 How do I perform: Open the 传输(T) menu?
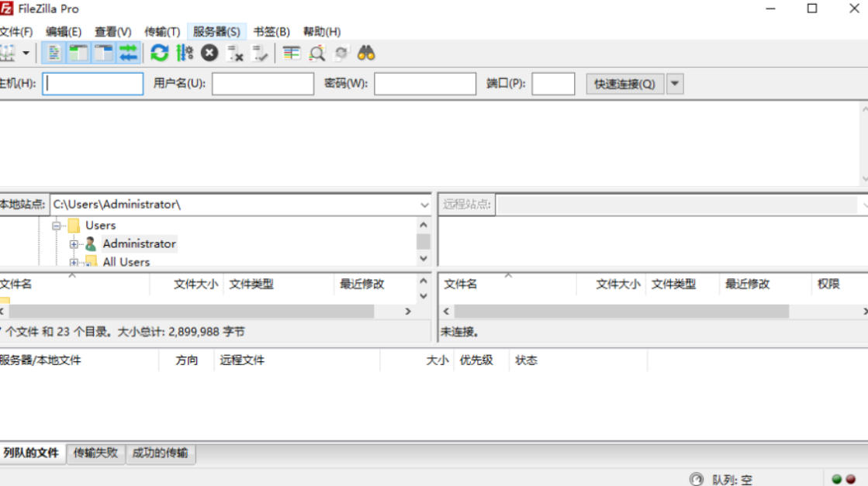[162, 32]
